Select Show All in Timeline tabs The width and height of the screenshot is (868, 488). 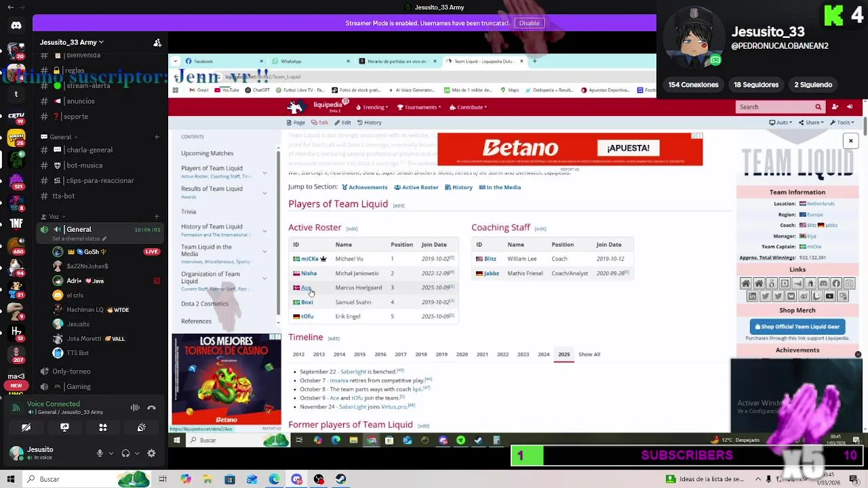[x=589, y=354]
